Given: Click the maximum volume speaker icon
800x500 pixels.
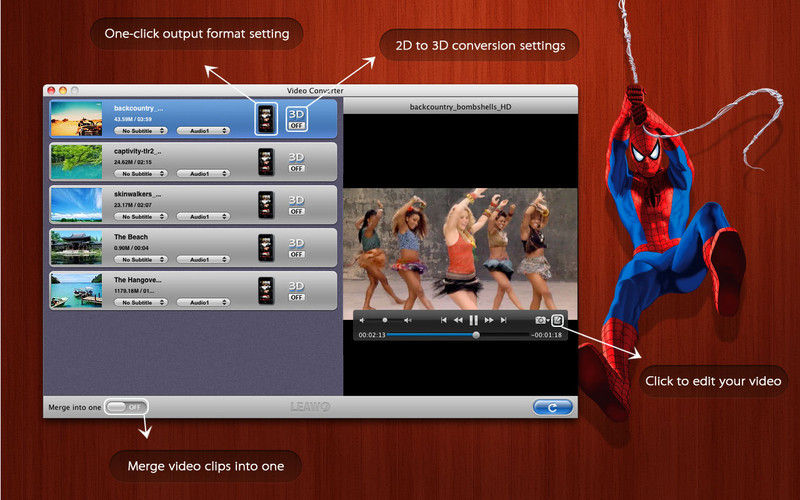Looking at the screenshot, I should pyautogui.click(x=408, y=320).
